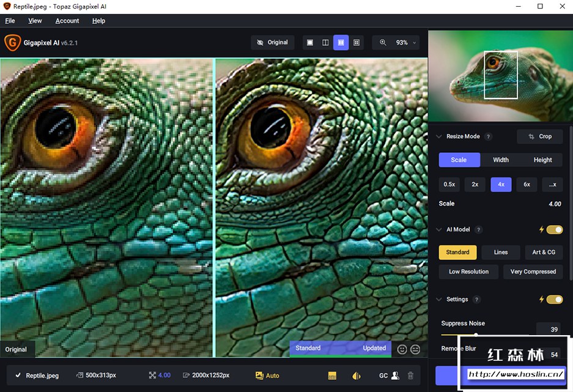Toggle the Settings auto switch
Screen dimensions: 573x392
[555, 299]
